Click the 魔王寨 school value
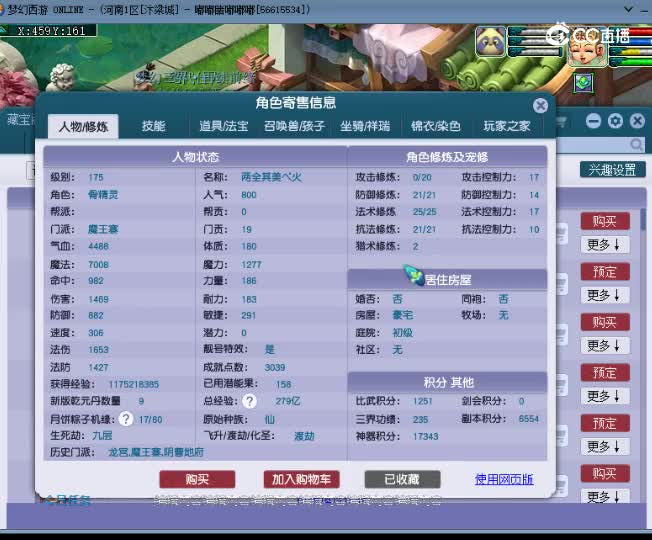Screen dimensions: 652x540 (103, 229)
